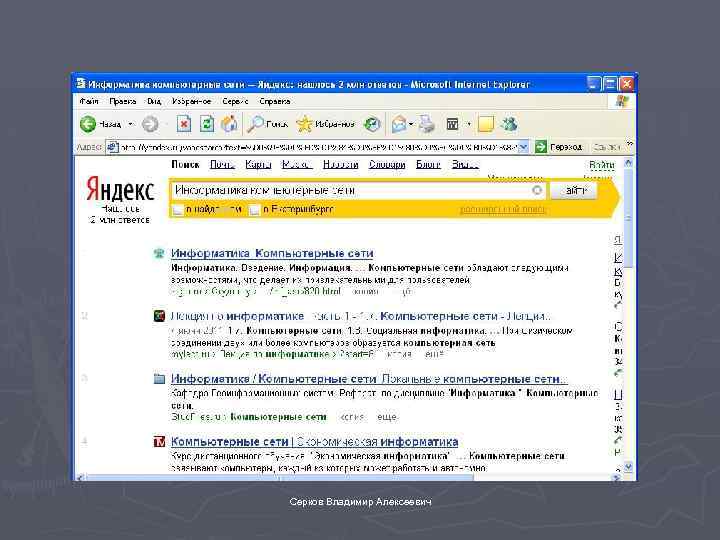Image resolution: width=720 pixels, height=540 pixels.
Task: Open result 'Компьютерные сети | Экономическая информатика'
Action: click(x=314, y=442)
